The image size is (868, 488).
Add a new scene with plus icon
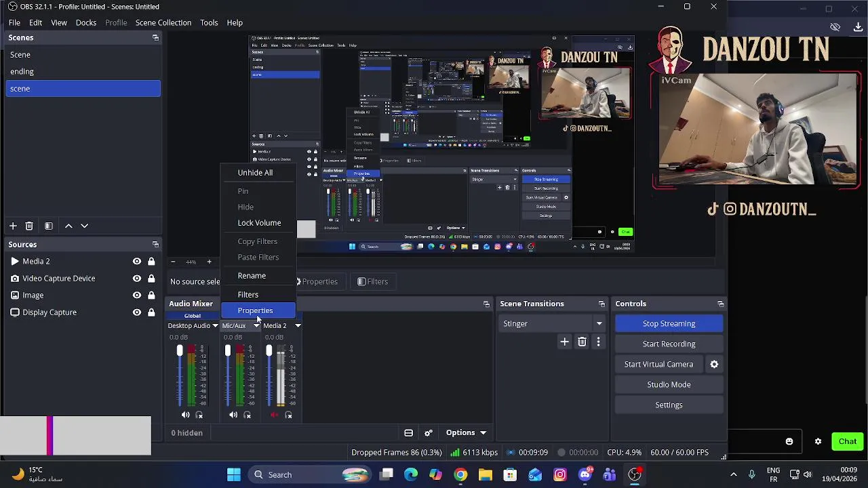(13, 226)
